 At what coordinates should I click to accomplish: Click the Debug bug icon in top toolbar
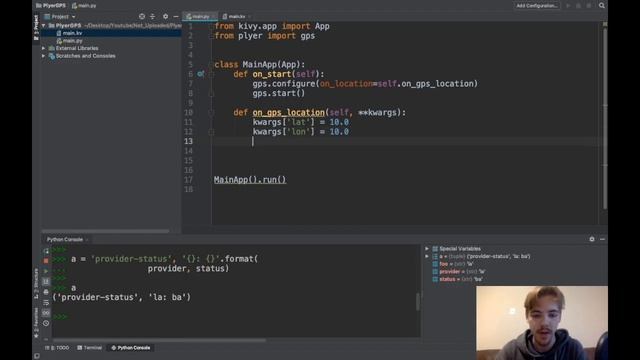click(x=578, y=6)
